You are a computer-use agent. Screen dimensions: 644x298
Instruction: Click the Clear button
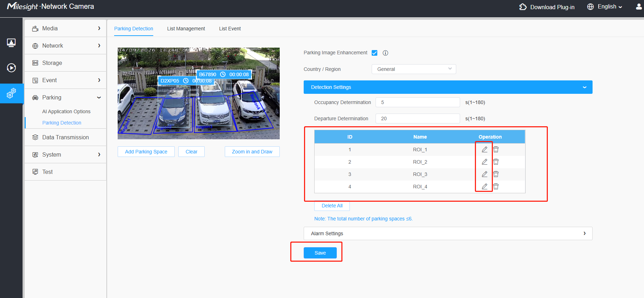[191, 152]
